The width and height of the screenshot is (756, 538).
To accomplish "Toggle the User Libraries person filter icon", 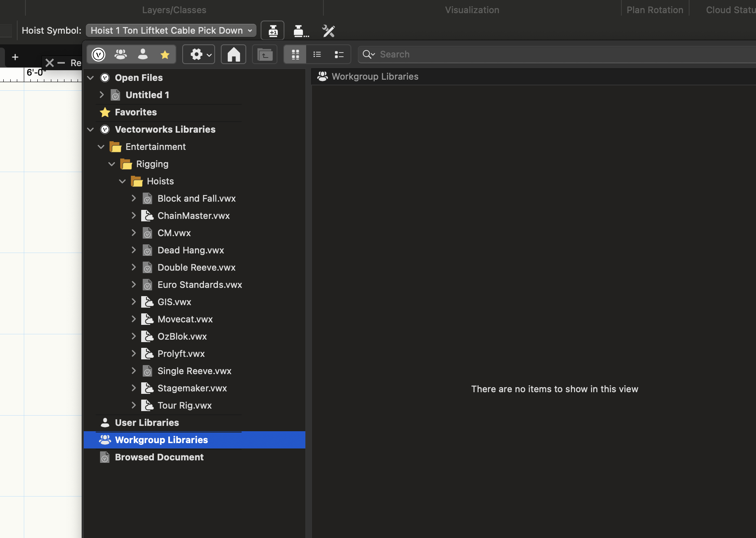I will pos(142,54).
